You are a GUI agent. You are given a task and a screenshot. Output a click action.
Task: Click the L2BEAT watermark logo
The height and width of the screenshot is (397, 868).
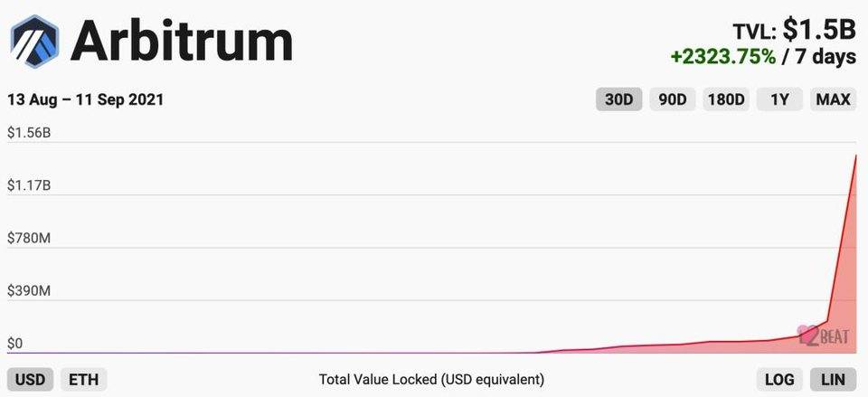(x=824, y=335)
